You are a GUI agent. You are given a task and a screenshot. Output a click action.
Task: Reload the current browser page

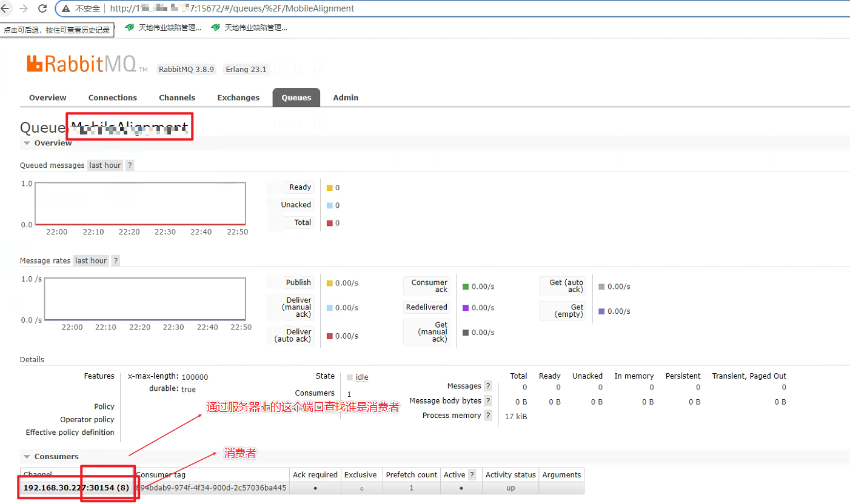pyautogui.click(x=42, y=8)
